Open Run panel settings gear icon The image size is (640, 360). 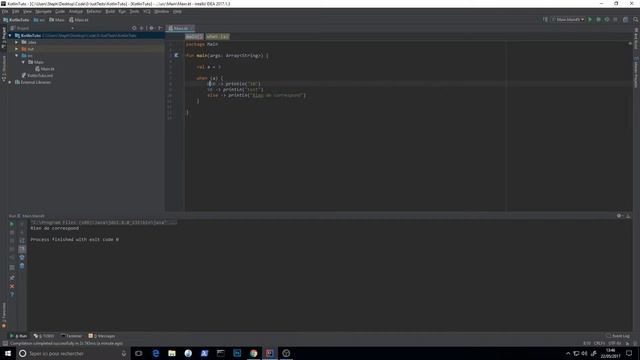(619, 216)
